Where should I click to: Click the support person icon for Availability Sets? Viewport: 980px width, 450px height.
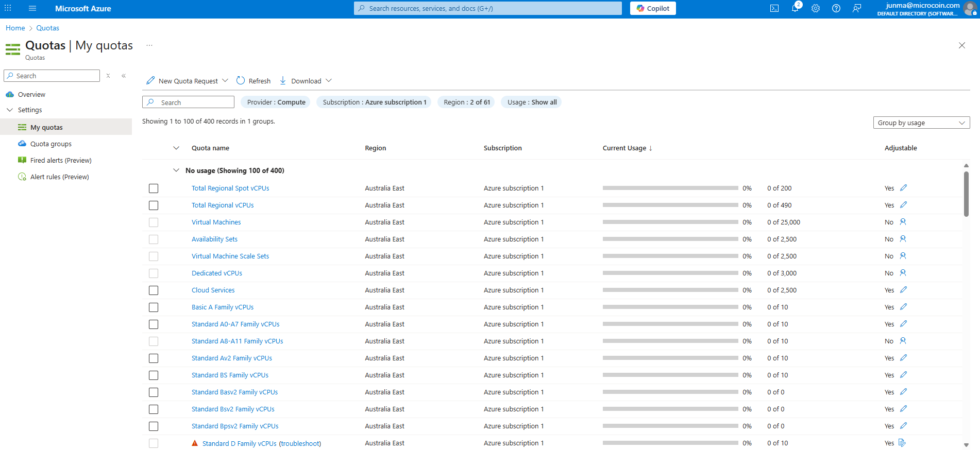tap(903, 239)
